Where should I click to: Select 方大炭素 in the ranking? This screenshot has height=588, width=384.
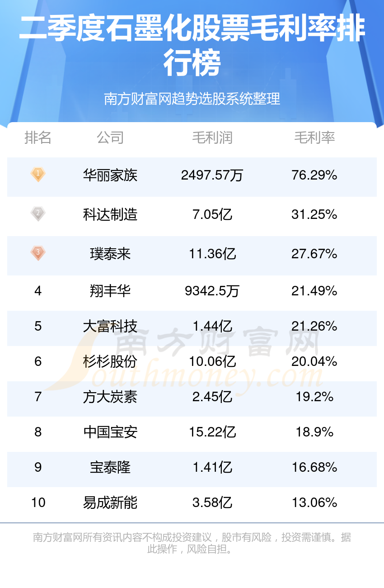[x=110, y=397]
